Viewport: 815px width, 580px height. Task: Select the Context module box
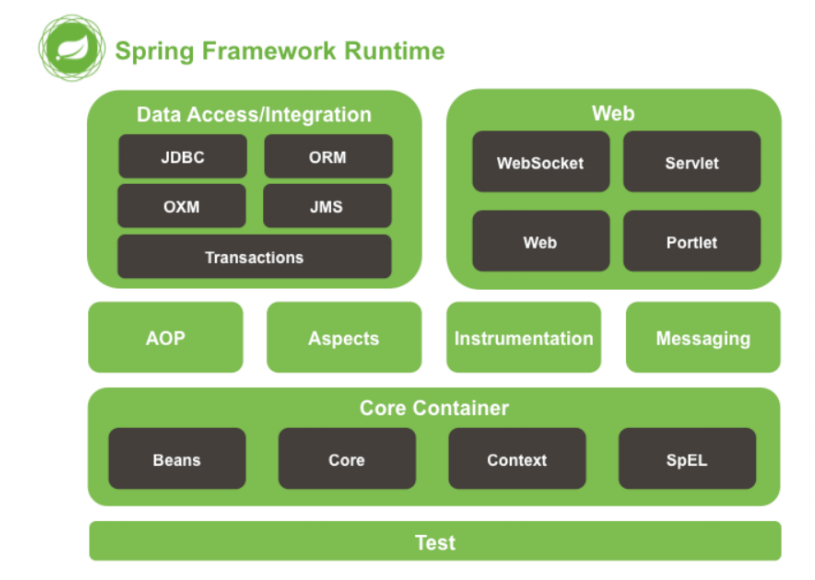[x=517, y=458]
